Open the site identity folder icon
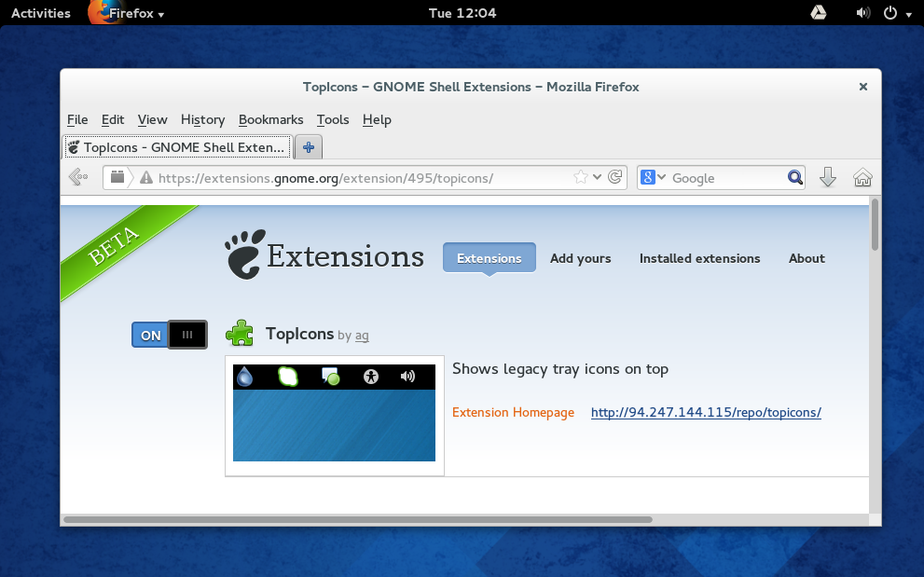 point(117,177)
